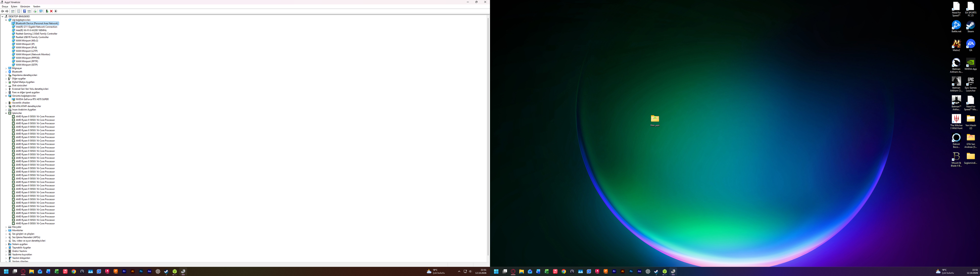980x276 pixels.
Task: Click the Back arrow in Device Manager toolbar
Action: point(3,11)
